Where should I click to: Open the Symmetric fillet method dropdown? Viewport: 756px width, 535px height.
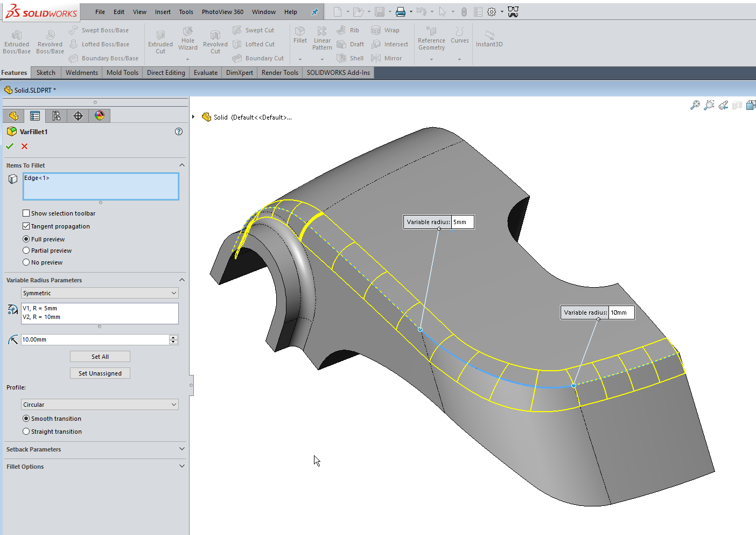click(100, 293)
